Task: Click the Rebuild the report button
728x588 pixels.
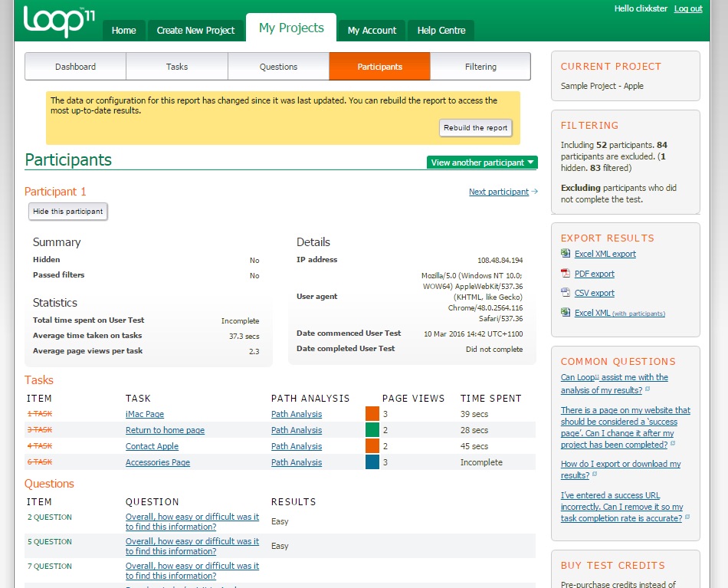Action: 475,128
